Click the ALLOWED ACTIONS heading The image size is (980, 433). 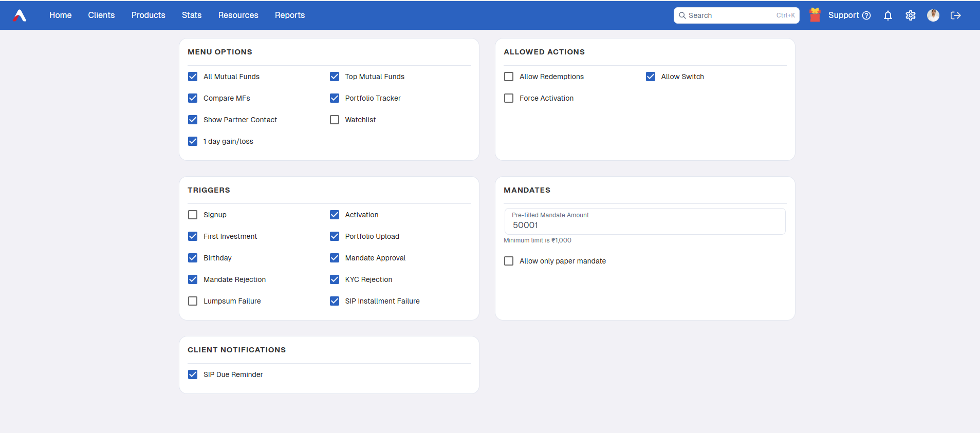coord(544,52)
